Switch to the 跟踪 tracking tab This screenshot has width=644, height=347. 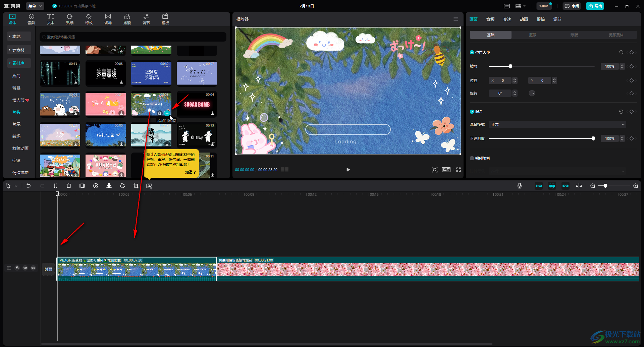(x=541, y=19)
